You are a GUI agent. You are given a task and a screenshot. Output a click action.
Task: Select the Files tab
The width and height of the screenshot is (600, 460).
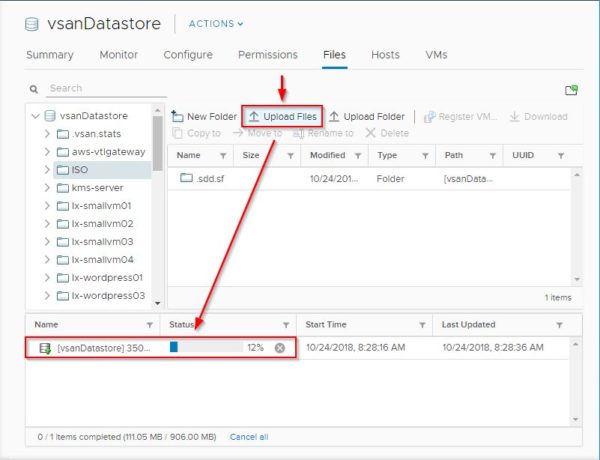coord(334,55)
